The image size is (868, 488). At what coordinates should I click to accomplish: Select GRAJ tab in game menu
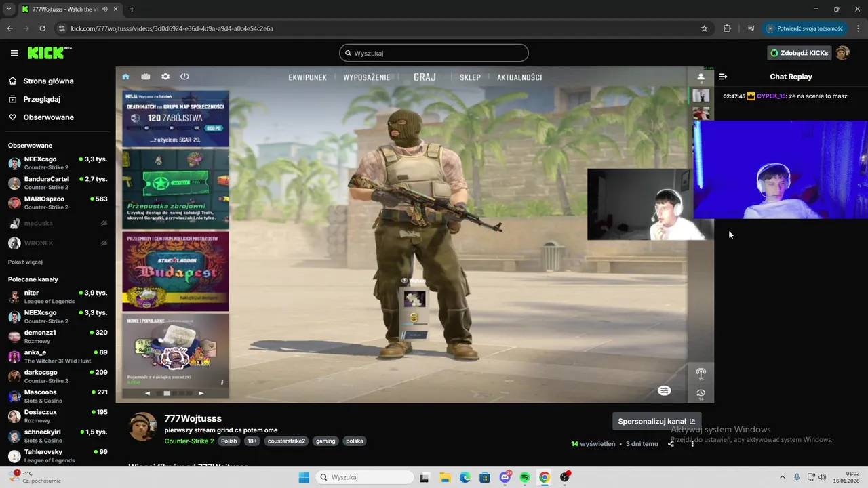[425, 77]
